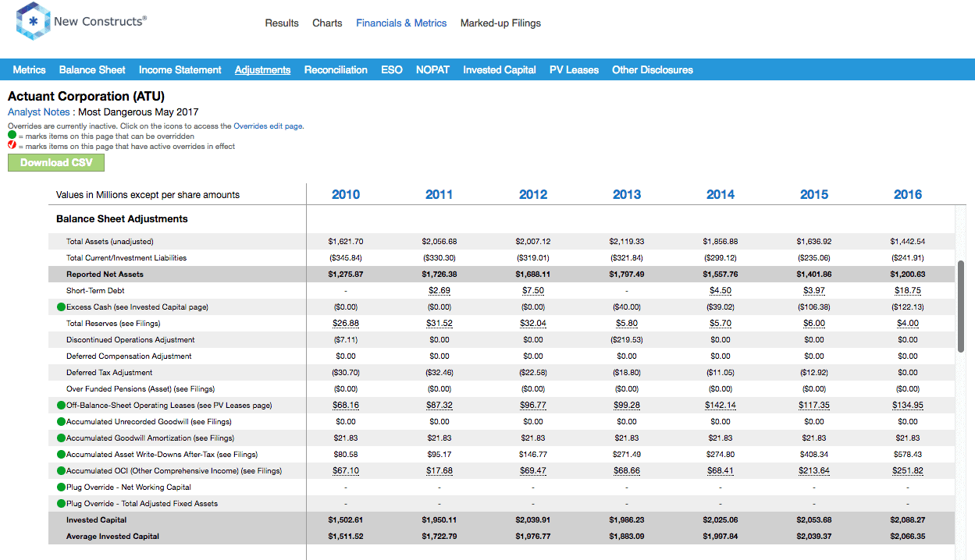Click the red checkmark legend icon for active overrides
975x560 pixels.
coord(12,146)
